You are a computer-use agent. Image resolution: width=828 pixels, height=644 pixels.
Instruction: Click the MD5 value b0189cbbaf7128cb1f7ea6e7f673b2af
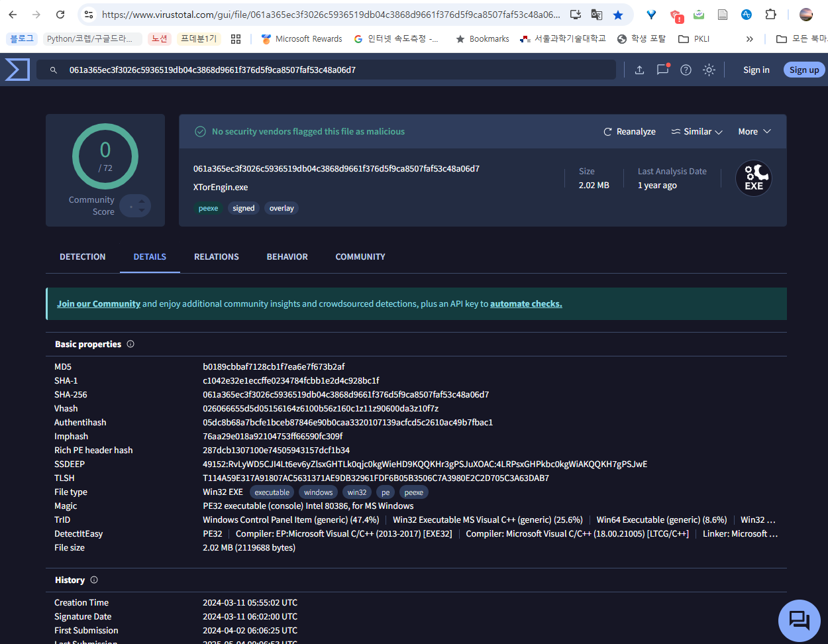click(274, 366)
